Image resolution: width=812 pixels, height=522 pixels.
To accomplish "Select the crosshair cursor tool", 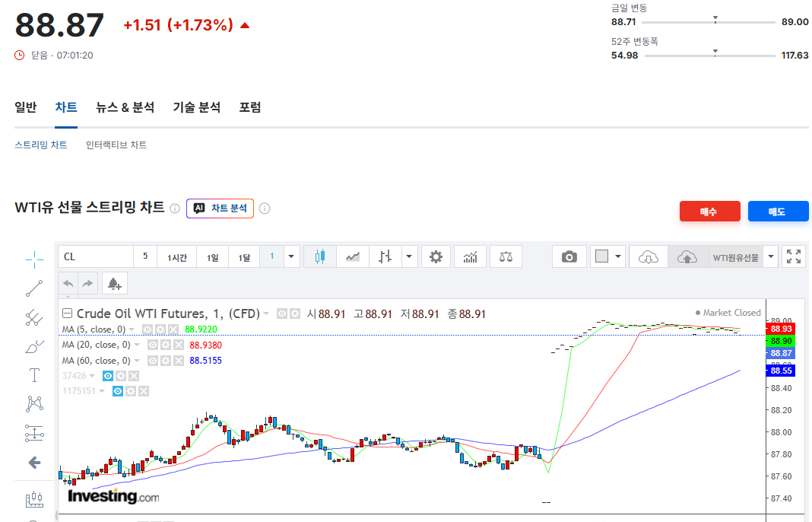I will (35, 259).
